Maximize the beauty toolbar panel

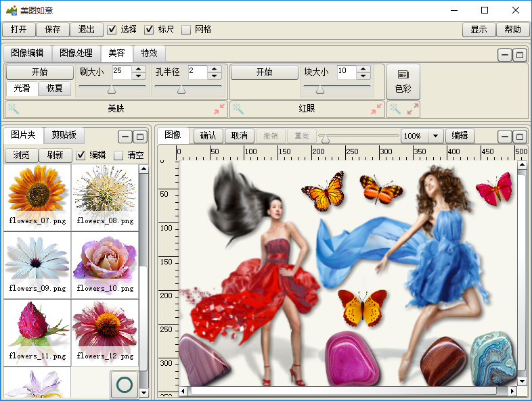tap(520, 55)
